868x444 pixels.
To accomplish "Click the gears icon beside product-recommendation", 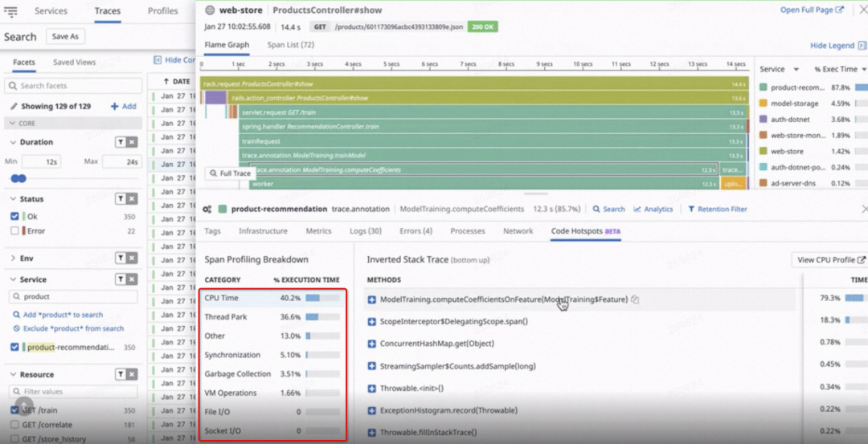I will coord(207,209).
